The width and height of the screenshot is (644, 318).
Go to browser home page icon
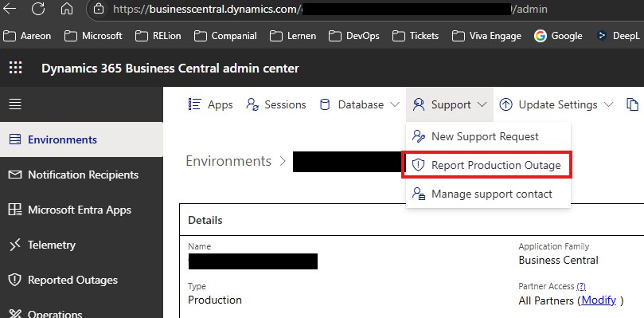tap(67, 9)
